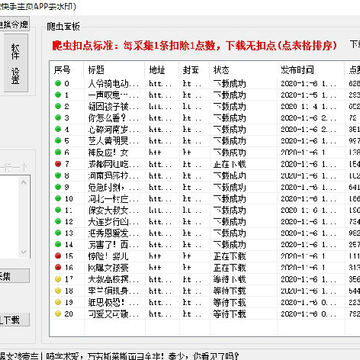Click the red downloading dot of row 16
The image size is (360, 360).
(x=58, y=267)
